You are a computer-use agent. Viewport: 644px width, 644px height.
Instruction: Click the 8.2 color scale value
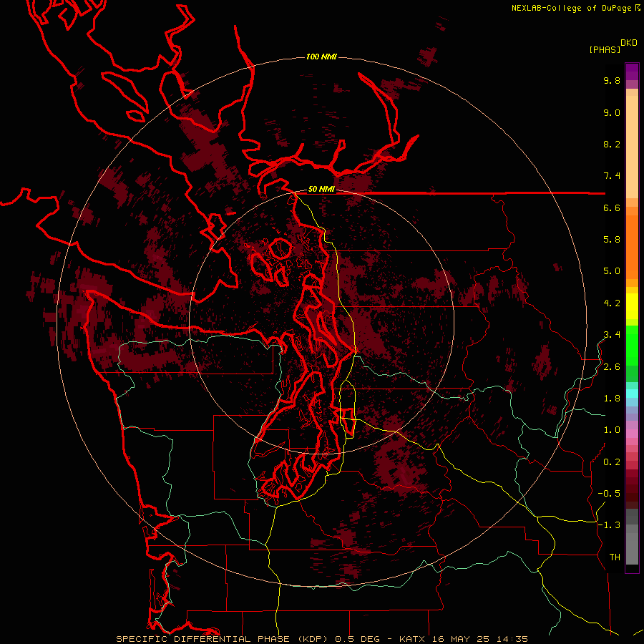612,144
